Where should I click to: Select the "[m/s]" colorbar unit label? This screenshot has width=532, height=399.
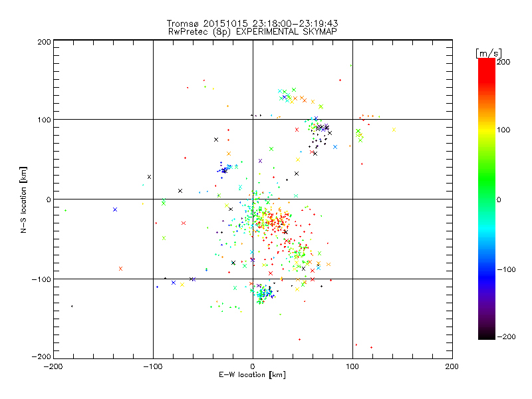489,53
